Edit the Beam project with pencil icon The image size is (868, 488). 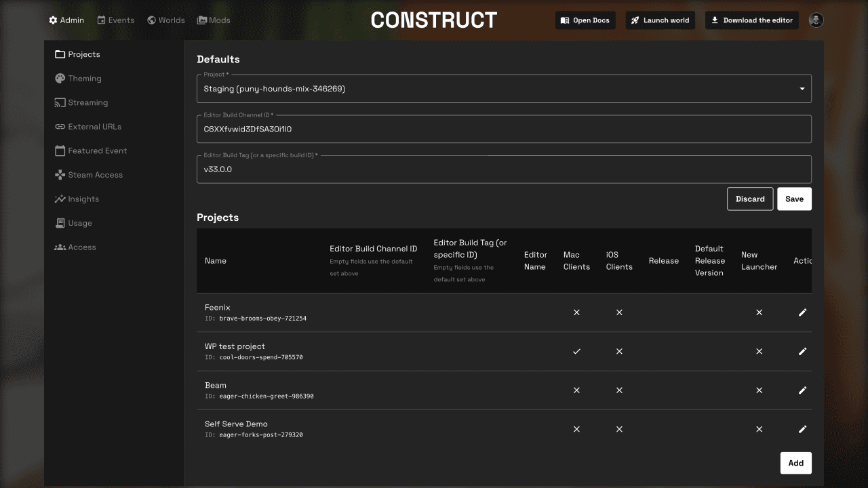tap(802, 390)
